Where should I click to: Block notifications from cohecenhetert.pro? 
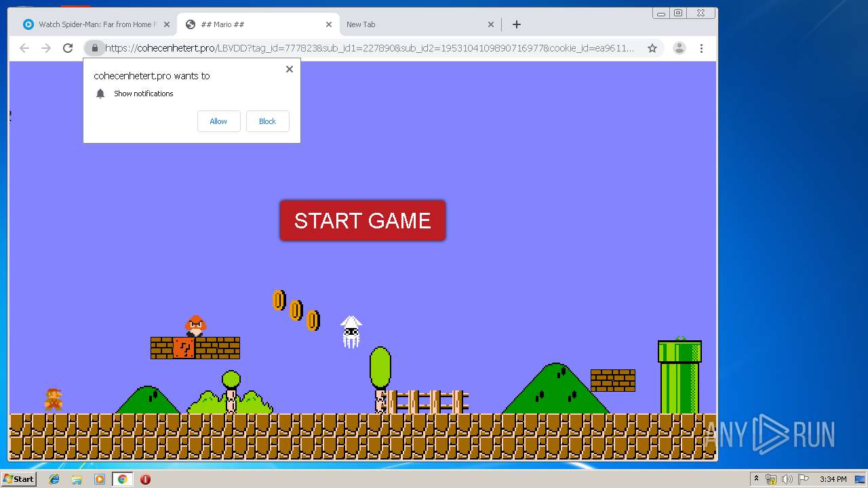click(x=267, y=121)
